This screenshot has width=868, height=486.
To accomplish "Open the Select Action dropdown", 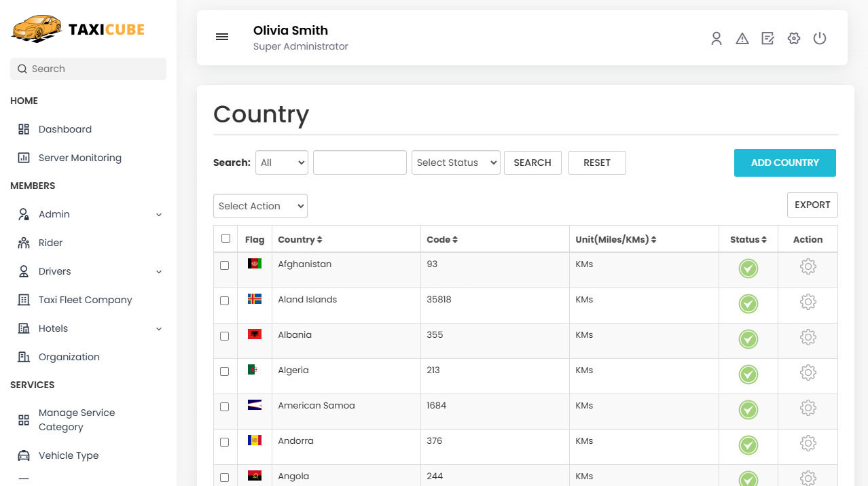I will (260, 206).
